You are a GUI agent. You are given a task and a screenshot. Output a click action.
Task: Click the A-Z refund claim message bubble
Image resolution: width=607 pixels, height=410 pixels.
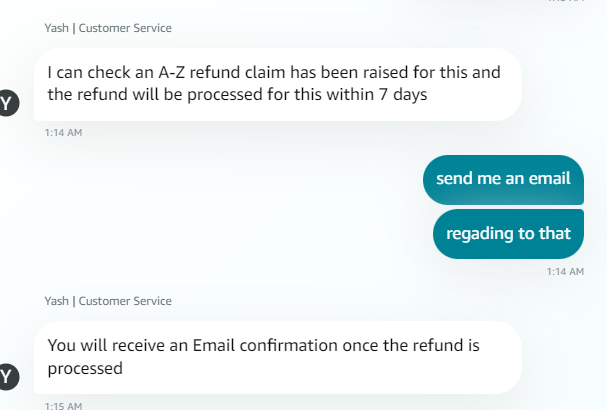tap(278, 84)
